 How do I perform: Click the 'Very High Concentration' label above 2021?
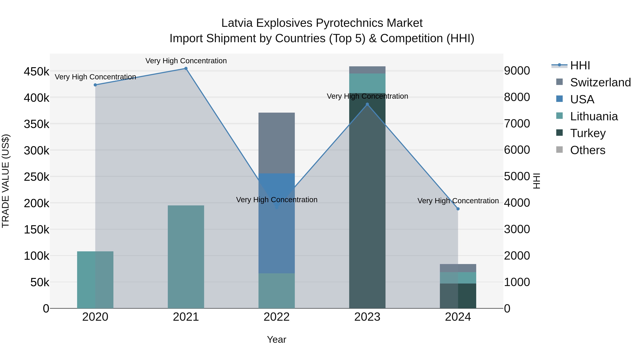click(186, 61)
